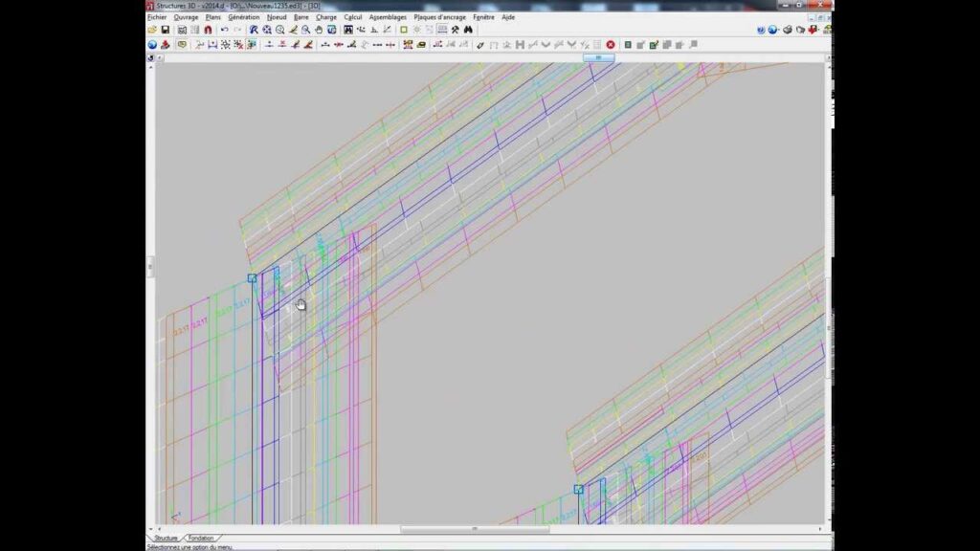Click the red magnet snap icon
The image size is (980, 551).
tap(208, 30)
